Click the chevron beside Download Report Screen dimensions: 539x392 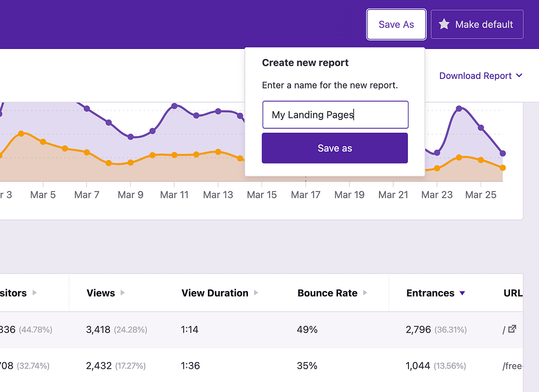pyautogui.click(x=520, y=76)
